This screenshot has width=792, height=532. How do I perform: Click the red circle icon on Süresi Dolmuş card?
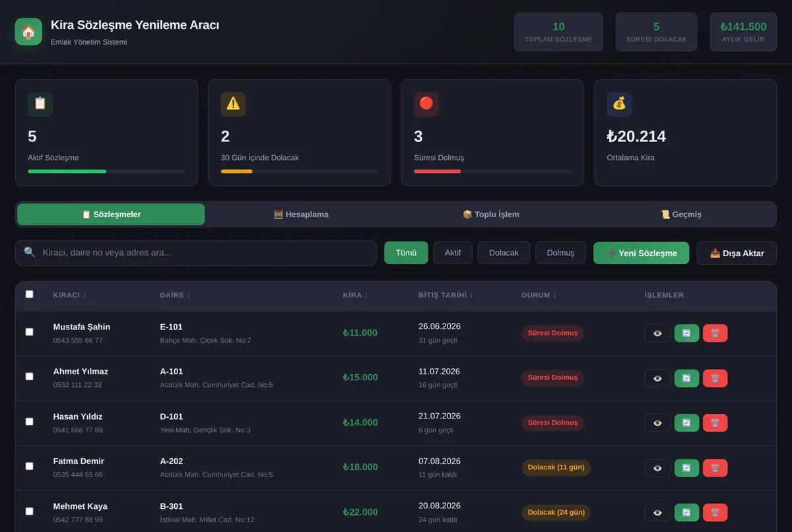tap(426, 104)
